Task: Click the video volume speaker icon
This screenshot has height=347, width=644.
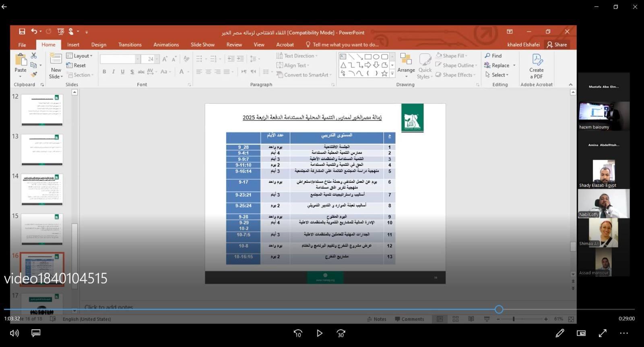Action: point(14,333)
